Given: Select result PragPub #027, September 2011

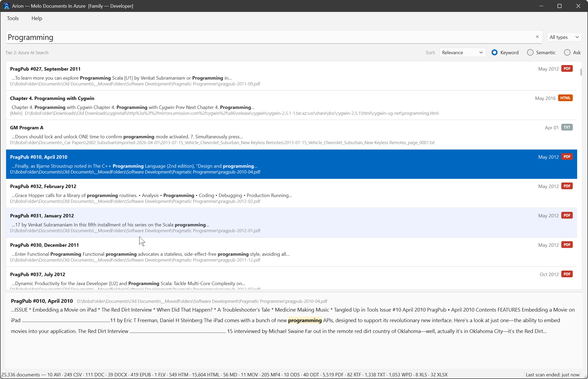Looking at the screenshot, I should click(x=291, y=76).
